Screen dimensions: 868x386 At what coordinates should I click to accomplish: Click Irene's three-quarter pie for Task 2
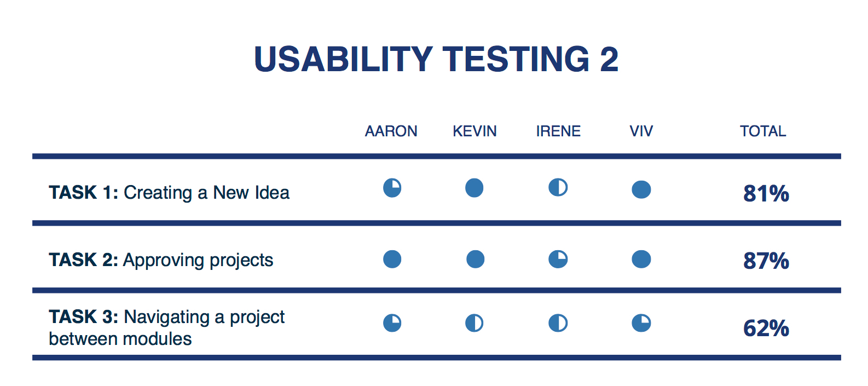pos(558,259)
